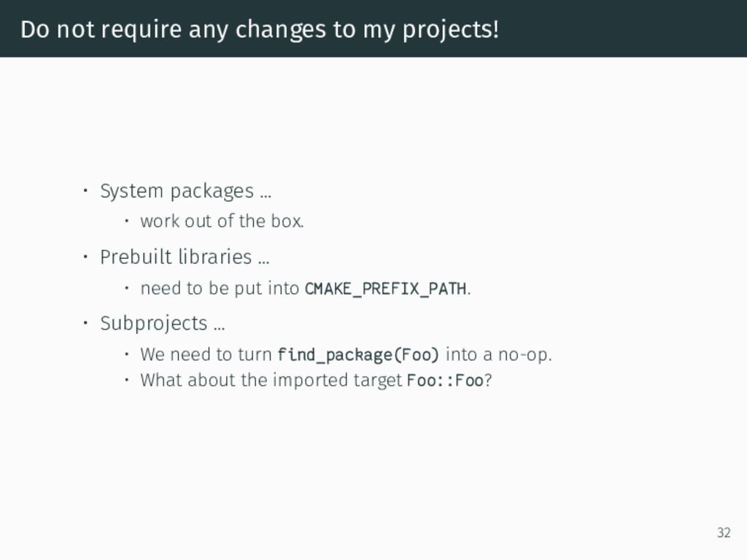Select the "System packages ..." bullet text
Image resolution: width=747 pixels, height=560 pixels.
tap(185, 192)
